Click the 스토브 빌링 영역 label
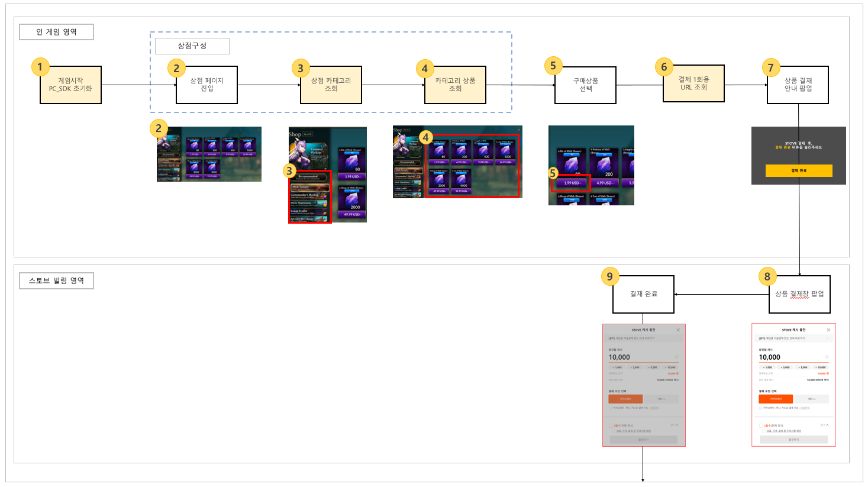 tap(56, 280)
